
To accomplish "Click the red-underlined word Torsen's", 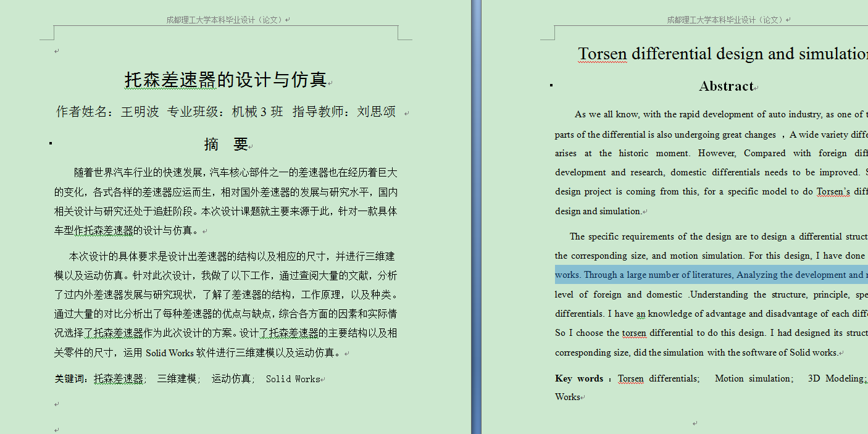I will [833, 191].
